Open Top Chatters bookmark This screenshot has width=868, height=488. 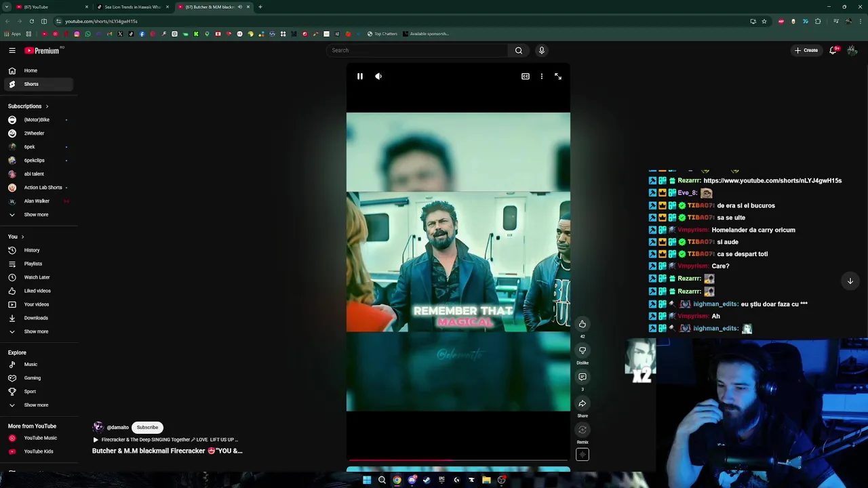coord(382,34)
